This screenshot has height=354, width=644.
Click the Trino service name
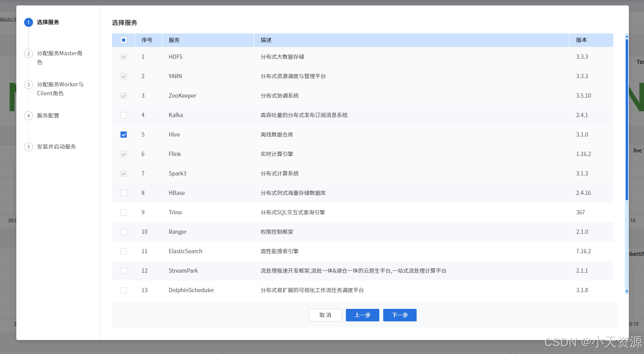(175, 212)
